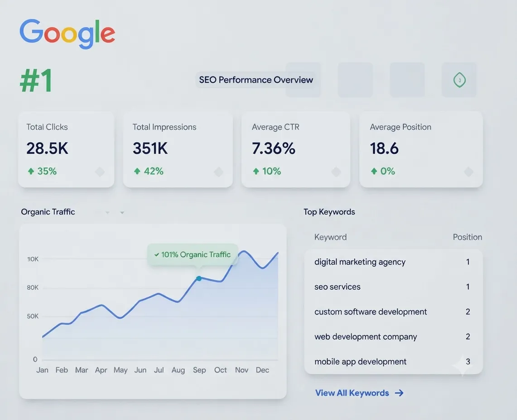The width and height of the screenshot is (517, 420).
Task: Select the web development company keyword row
Action: tap(393, 337)
